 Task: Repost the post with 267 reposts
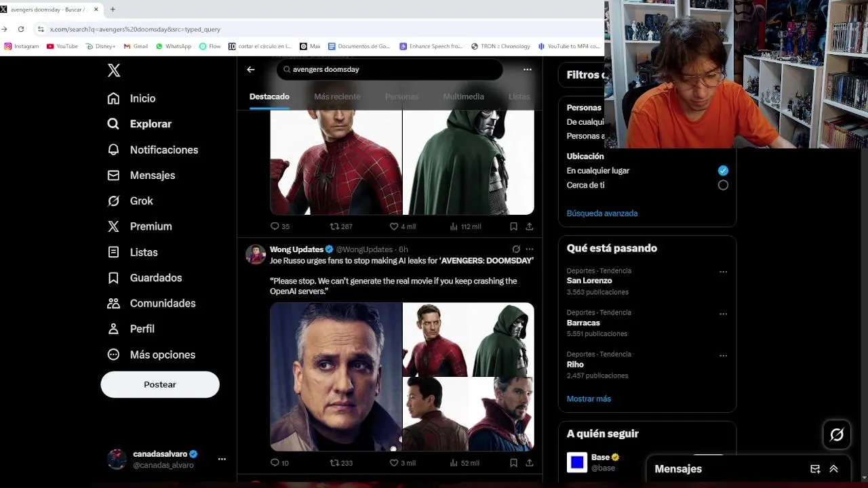[x=341, y=226]
